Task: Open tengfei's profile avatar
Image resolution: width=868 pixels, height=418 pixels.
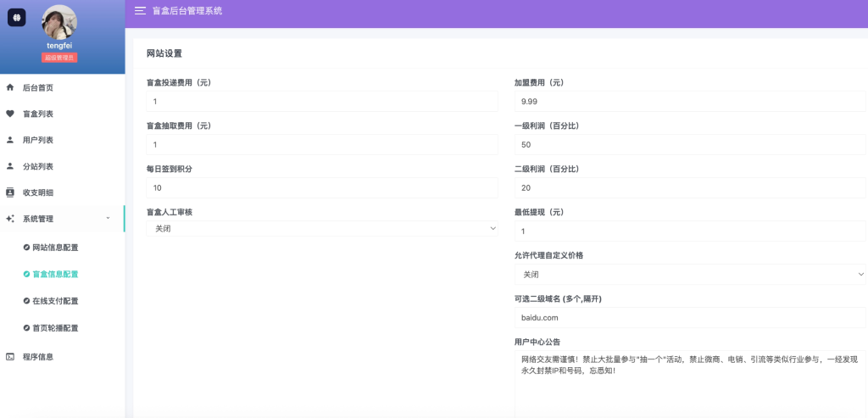Action: click(59, 22)
